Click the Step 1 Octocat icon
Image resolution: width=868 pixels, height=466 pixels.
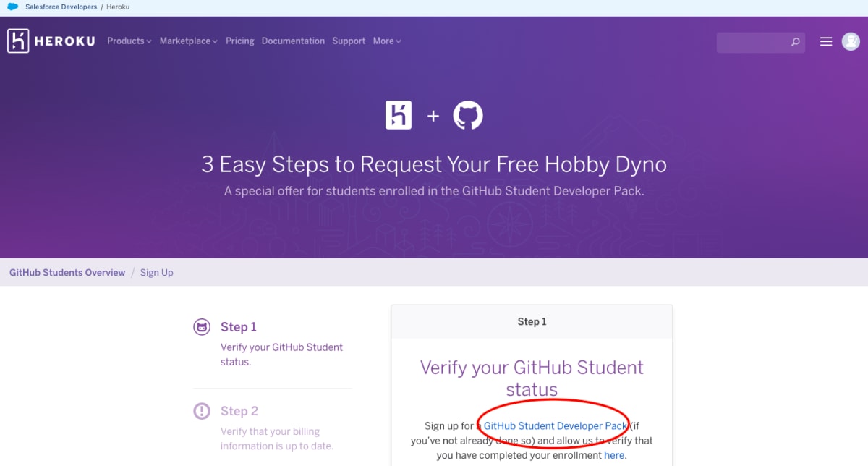pos(203,327)
